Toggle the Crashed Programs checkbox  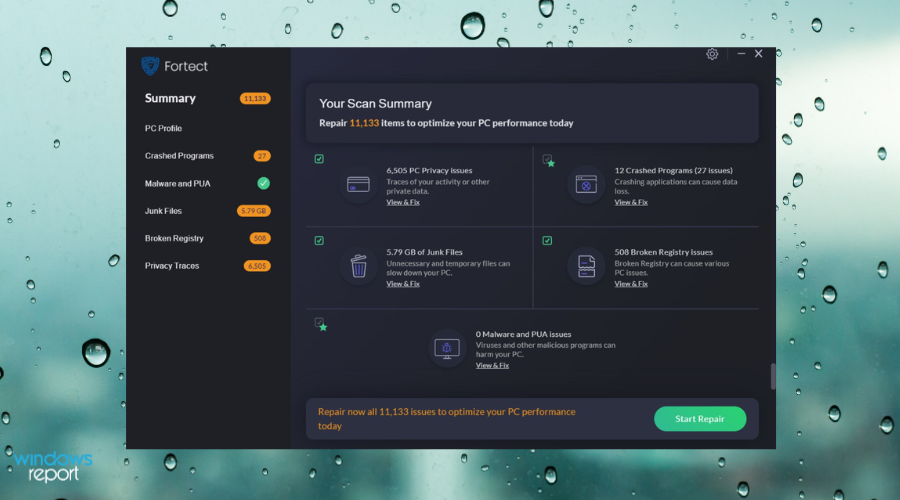pyautogui.click(x=547, y=159)
